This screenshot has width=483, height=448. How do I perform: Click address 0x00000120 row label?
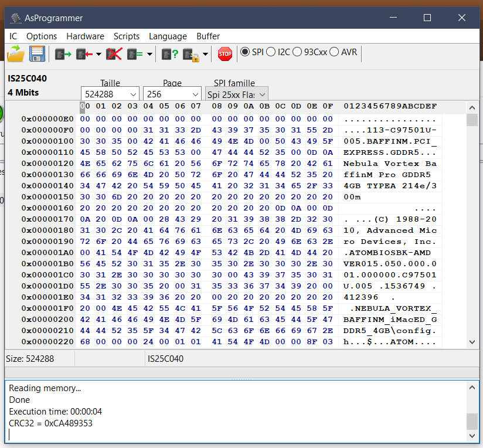[x=47, y=164]
